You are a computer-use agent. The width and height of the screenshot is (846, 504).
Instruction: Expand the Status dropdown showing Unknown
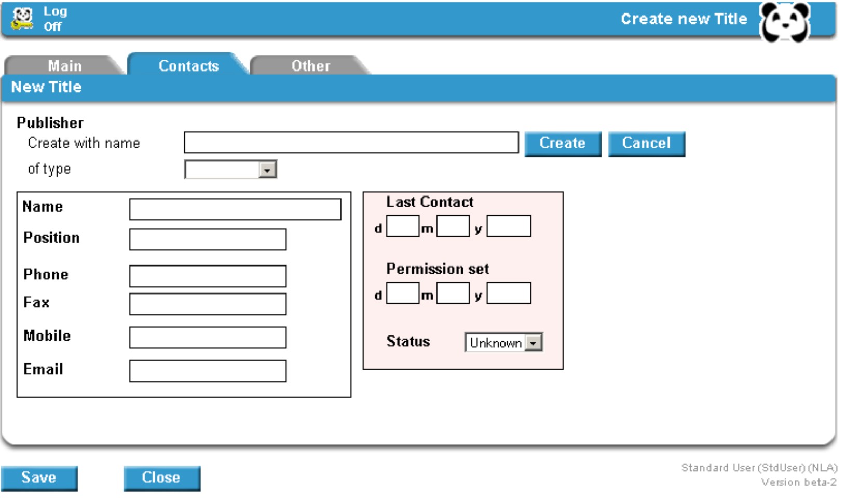tap(503, 342)
